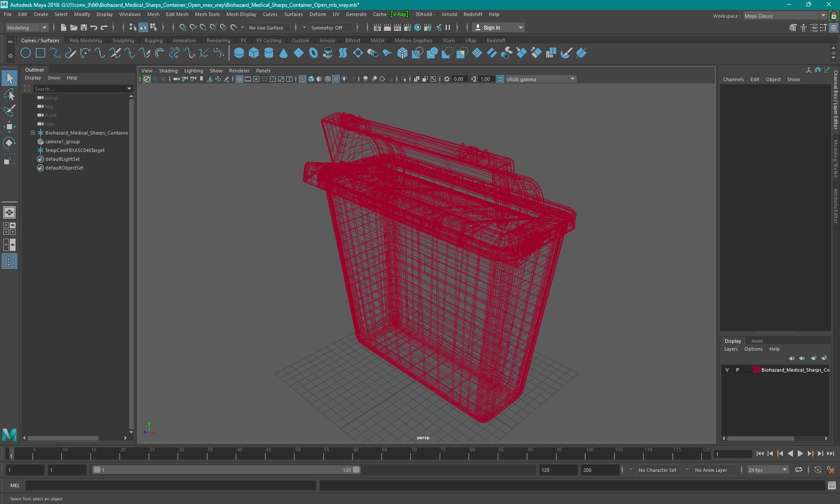The width and height of the screenshot is (840, 504).
Task: Expand the Biohazard_Medical_Sharps_Container node
Action: pos(33,133)
